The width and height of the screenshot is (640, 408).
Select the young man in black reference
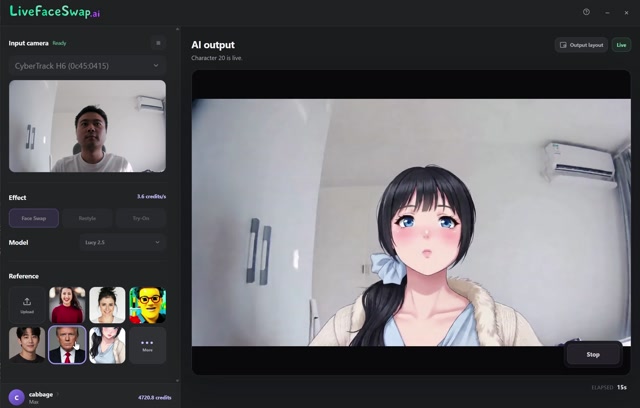pyautogui.click(x=27, y=345)
